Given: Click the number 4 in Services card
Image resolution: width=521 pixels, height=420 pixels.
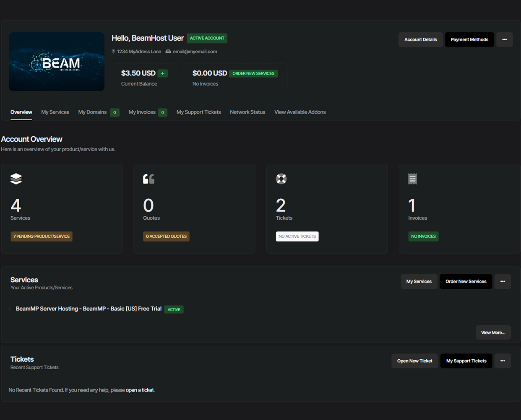Looking at the screenshot, I should (16, 205).
